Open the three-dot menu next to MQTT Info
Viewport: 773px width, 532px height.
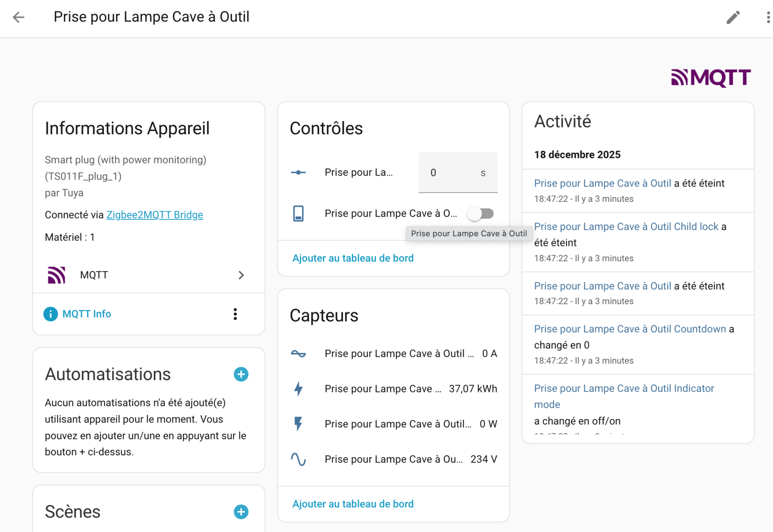click(x=235, y=314)
